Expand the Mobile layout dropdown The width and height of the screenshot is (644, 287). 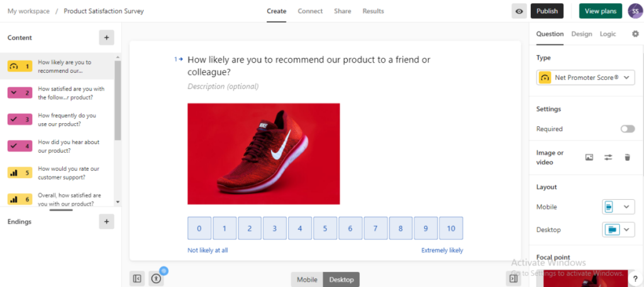point(618,207)
